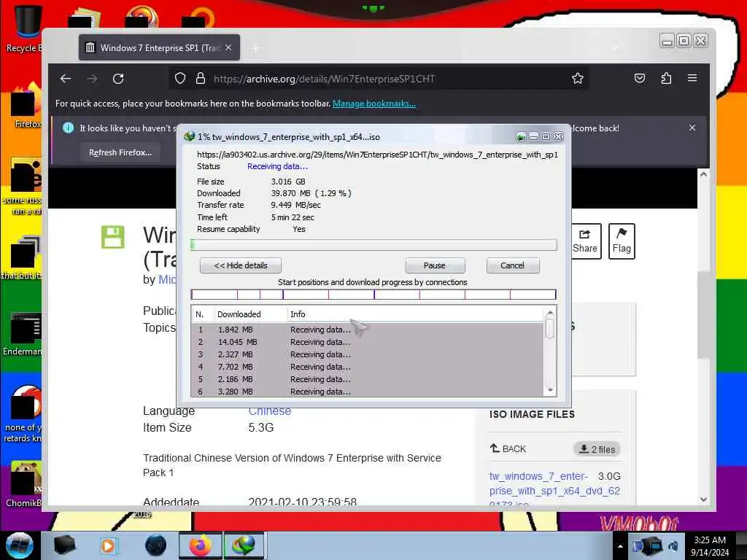Open the Firefox extensions puzzle icon

point(666,78)
